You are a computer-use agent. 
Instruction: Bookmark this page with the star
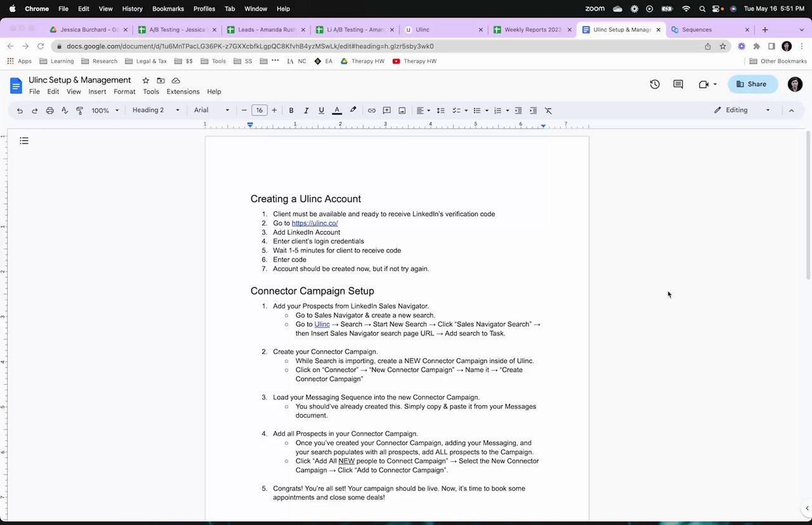point(723,46)
